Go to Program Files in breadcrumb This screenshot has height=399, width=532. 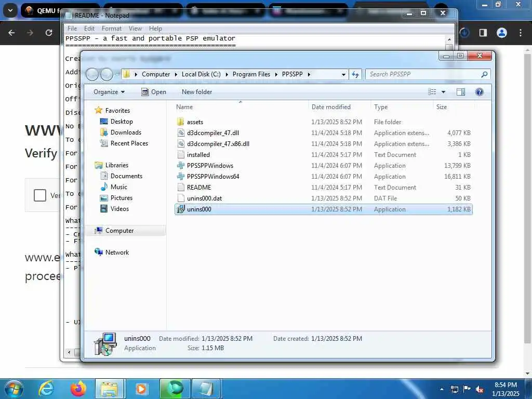coord(251,74)
